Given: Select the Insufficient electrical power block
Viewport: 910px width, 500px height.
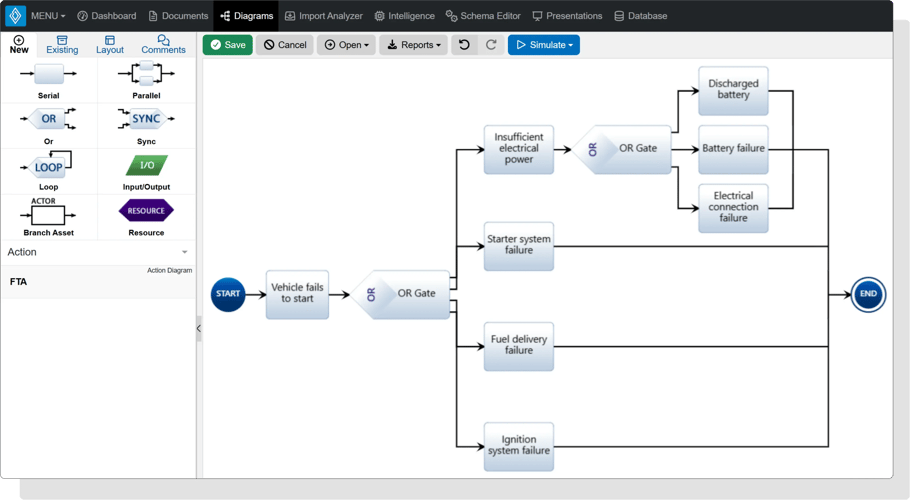Looking at the screenshot, I should 519,149.
